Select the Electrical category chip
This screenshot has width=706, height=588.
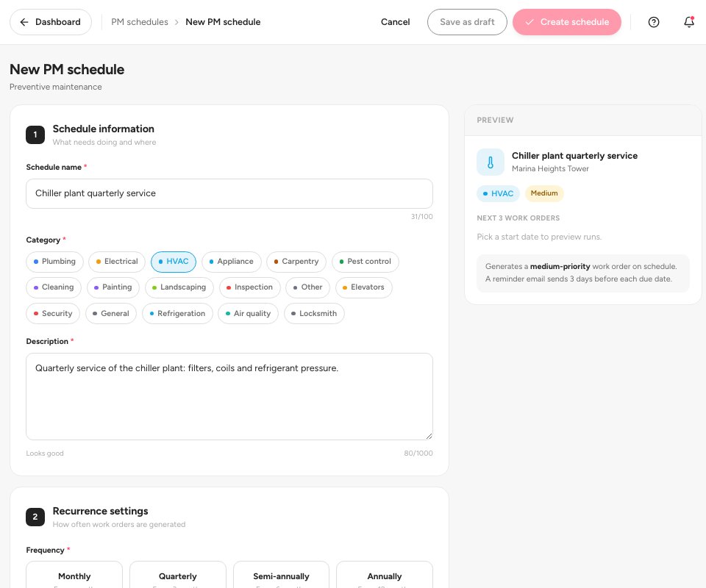point(117,262)
